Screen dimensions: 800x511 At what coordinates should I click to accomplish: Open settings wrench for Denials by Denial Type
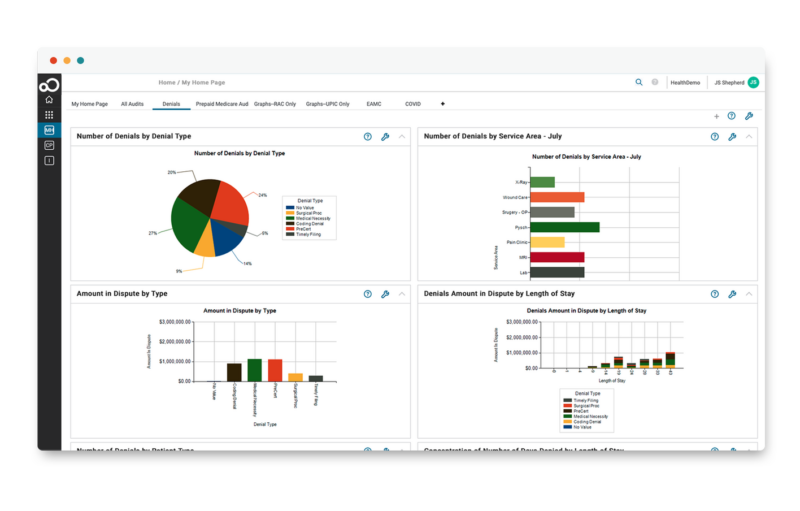coord(385,137)
